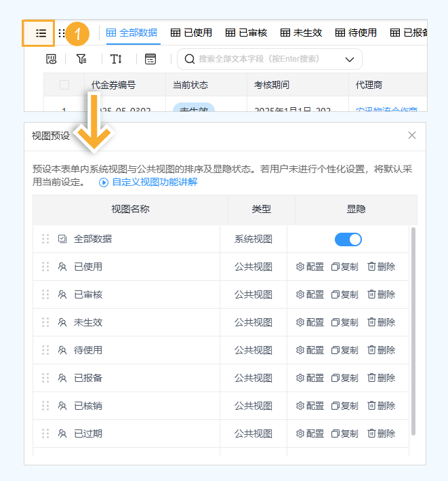
Task: Check the select-all checkbox in table header
Action: coord(64,85)
